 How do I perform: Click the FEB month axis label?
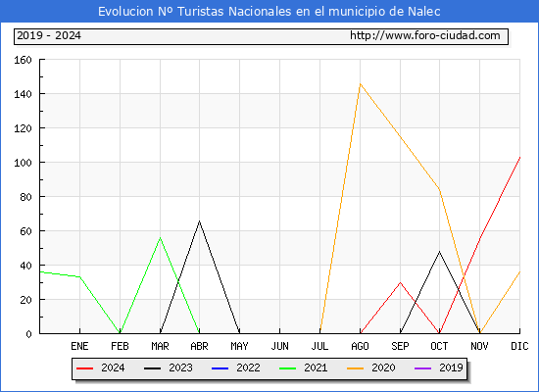coord(120,346)
